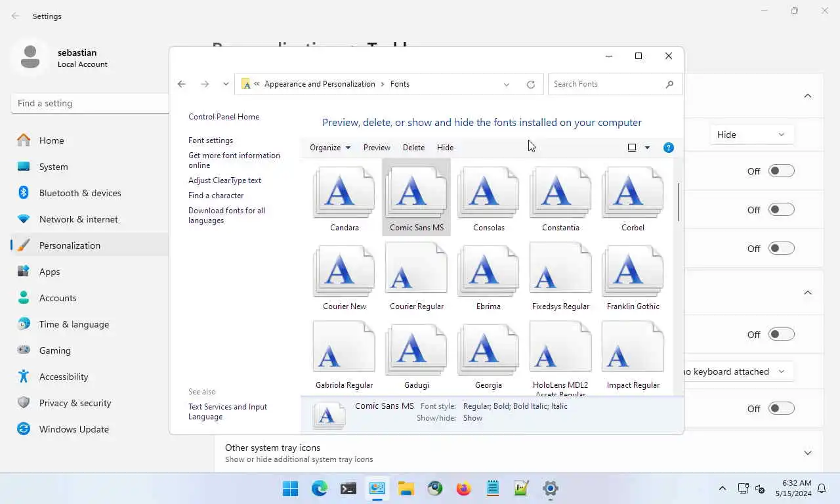Select the Impact Regular font icon
Viewport: 840px width, 504px height.
(633, 346)
